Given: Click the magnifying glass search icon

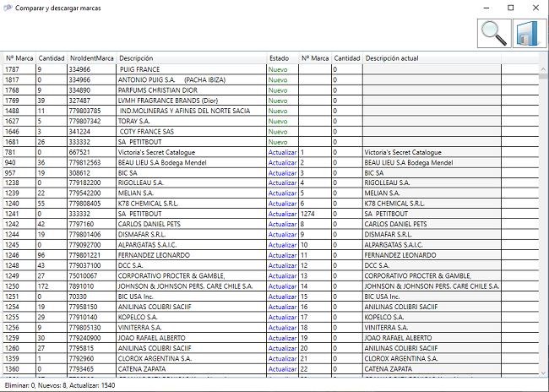Looking at the screenshot, I should click(494, 33).
